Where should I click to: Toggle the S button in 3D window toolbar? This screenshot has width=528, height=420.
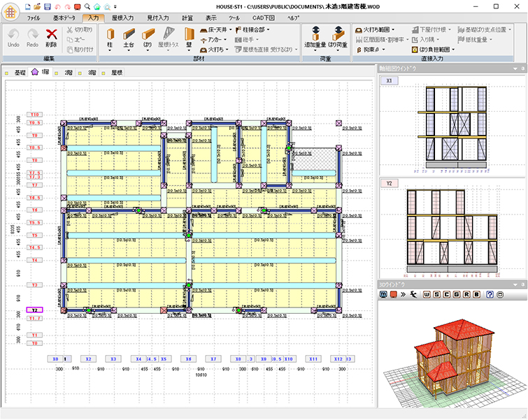click(436, 296)
